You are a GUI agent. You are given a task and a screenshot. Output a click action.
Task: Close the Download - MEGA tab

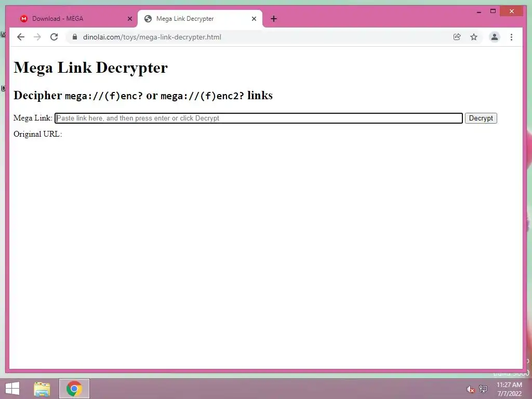tap(129, 19)
